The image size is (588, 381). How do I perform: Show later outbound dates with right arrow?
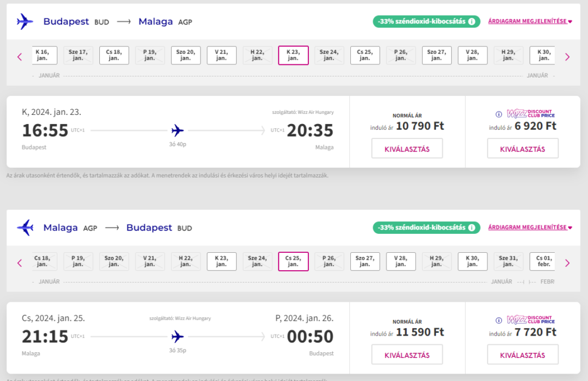[x=567, y=57]
